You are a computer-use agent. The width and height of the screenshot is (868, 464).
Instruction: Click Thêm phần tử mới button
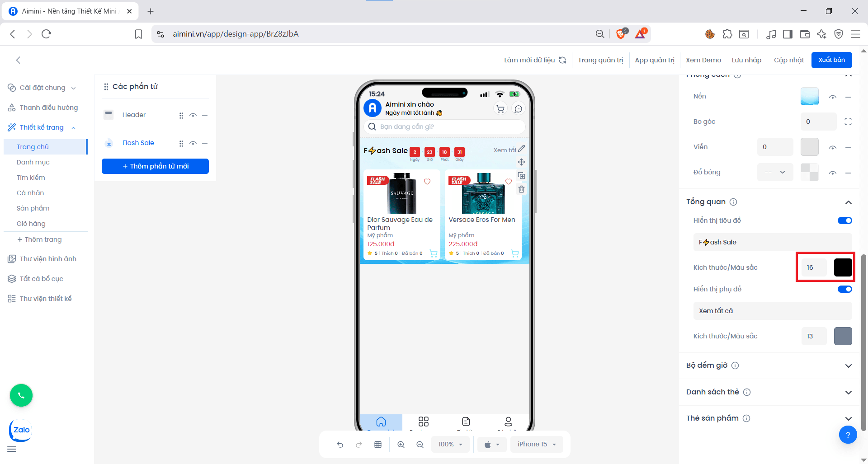click(x=155, y=166)
